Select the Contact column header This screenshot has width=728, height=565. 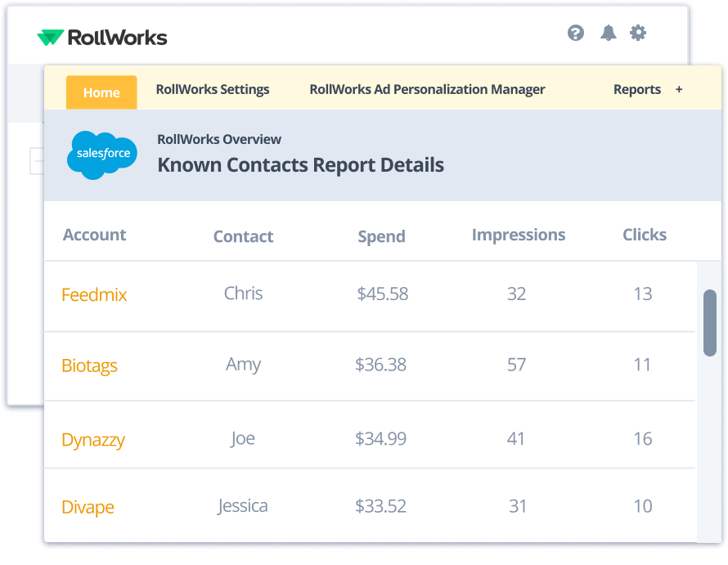(243, 236)
